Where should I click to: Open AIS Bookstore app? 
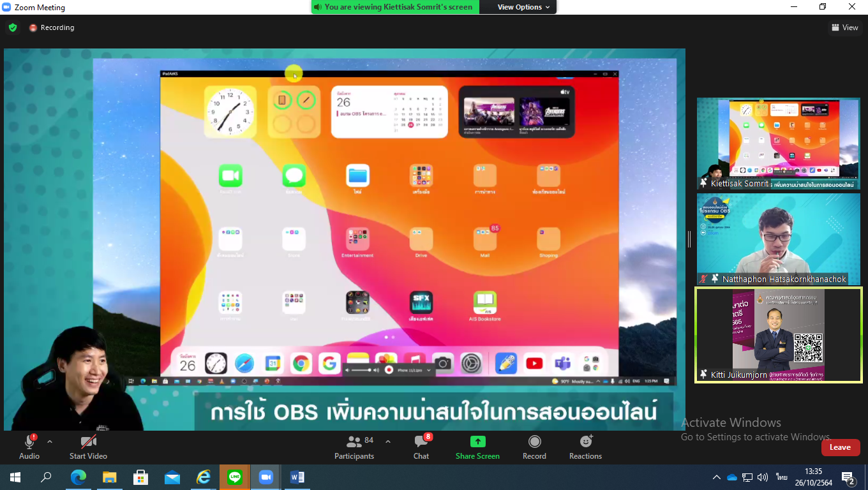pyautogui.click(x=485, y=302)
